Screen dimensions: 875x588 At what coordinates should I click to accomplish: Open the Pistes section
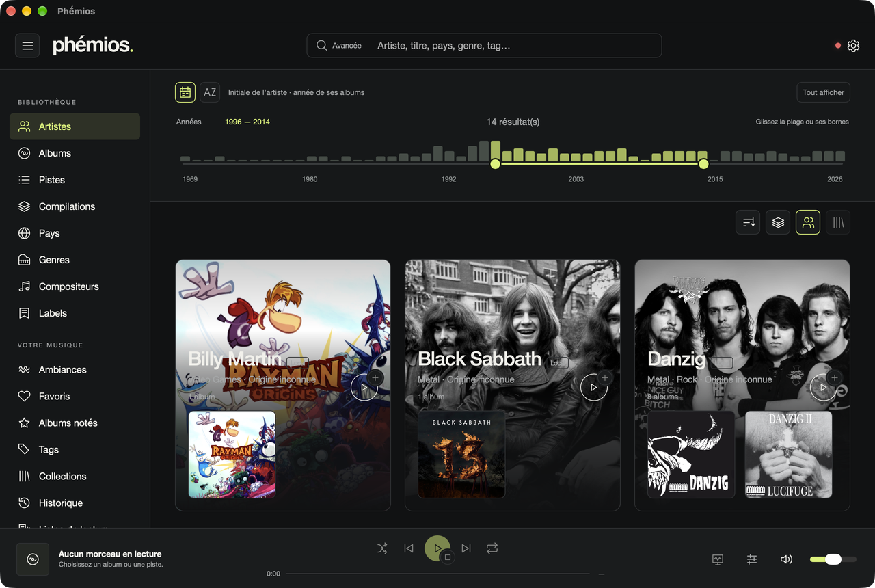coord(75,180)
